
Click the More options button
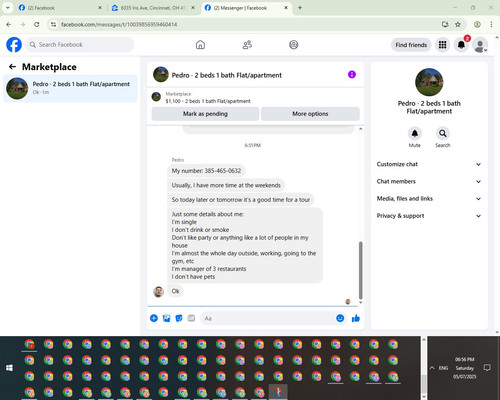(x=310, y=114)
